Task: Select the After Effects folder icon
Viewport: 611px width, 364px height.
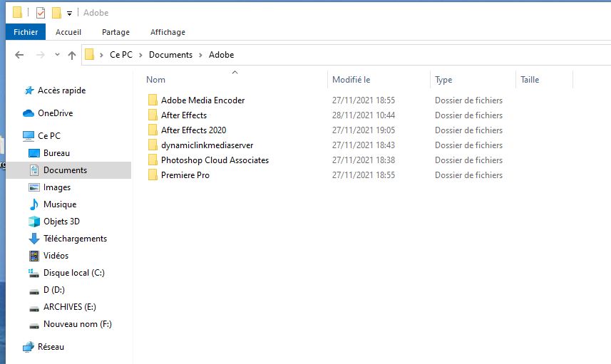Action: coord(153,115)
